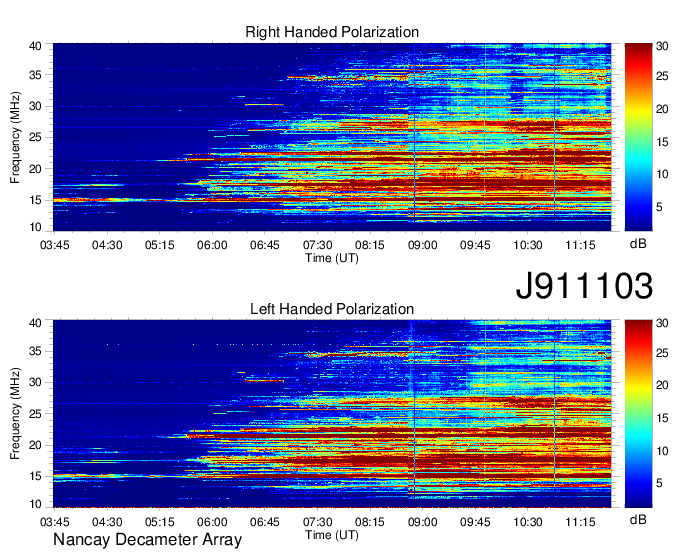
Task: Click '06:45' time tick under Left Handed plot
Action: coord(265,522)
